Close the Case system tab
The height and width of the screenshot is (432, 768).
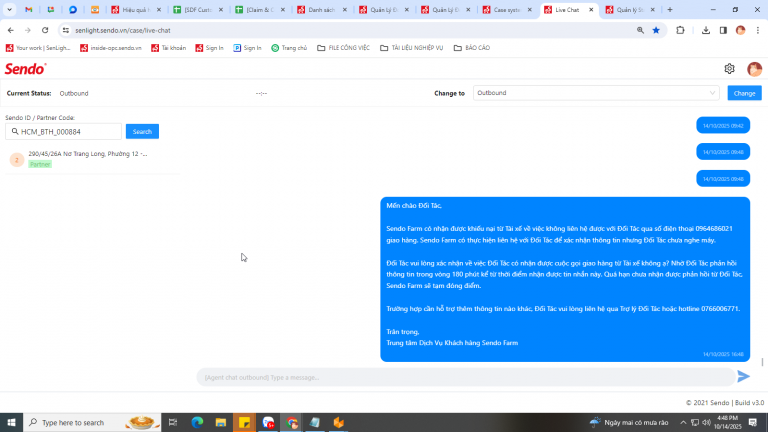(x=529, y=10)
